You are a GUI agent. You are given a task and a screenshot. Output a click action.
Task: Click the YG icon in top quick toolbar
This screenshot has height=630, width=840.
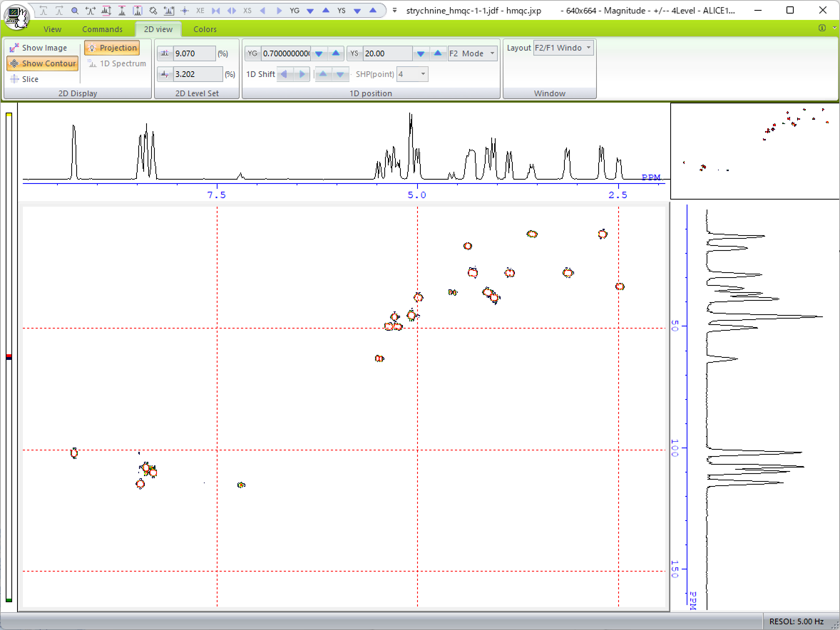coord(294,11)
